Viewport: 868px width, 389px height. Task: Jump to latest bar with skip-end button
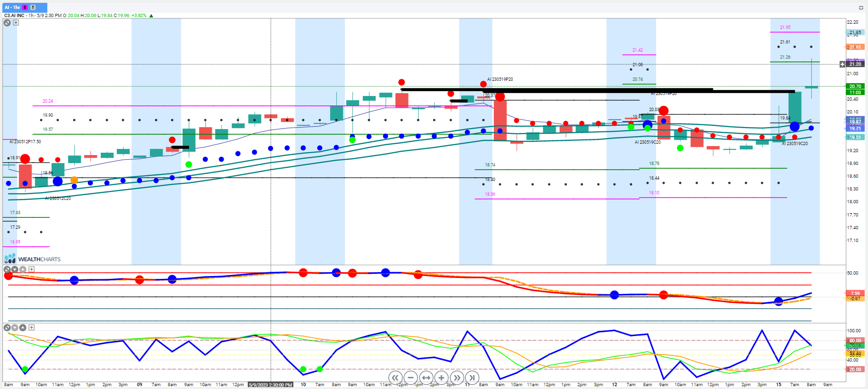472,378
